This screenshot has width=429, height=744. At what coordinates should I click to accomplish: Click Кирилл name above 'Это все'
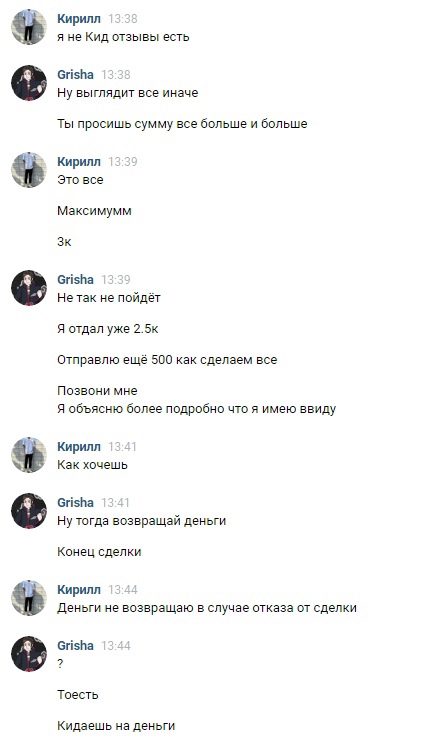79,162
